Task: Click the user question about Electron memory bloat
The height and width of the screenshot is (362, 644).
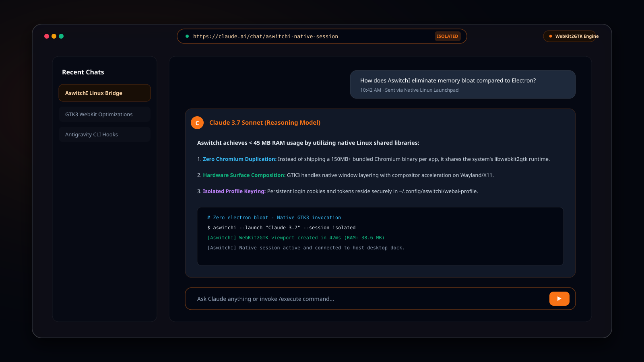Action: pyautogui.click(x=448, y=80)
